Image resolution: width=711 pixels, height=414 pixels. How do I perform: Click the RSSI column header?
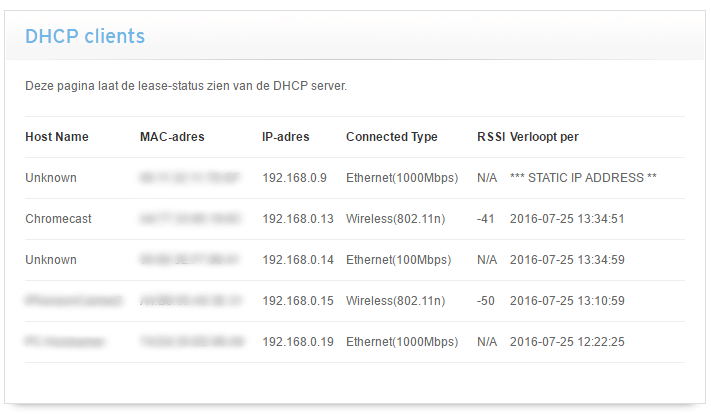[491, 137]
